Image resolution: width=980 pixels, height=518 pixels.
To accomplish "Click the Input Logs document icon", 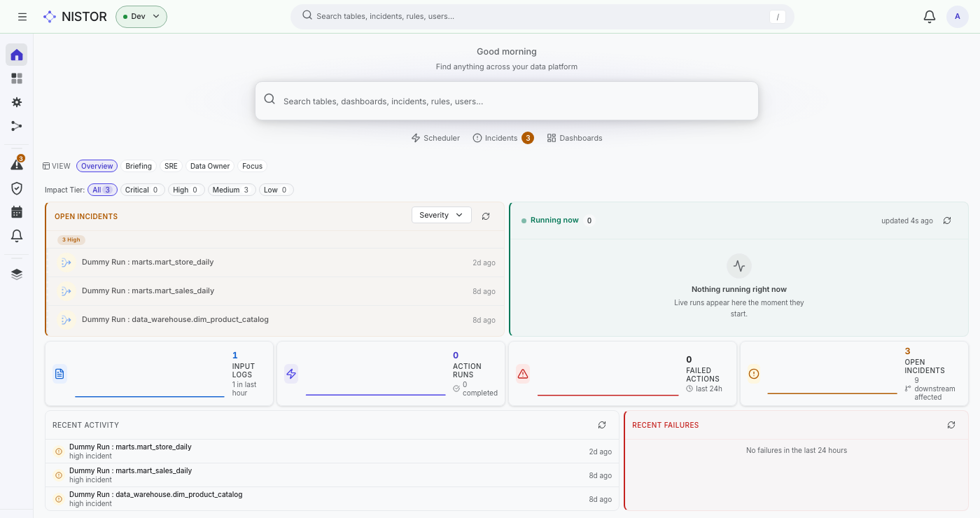I will pos(59,374).
